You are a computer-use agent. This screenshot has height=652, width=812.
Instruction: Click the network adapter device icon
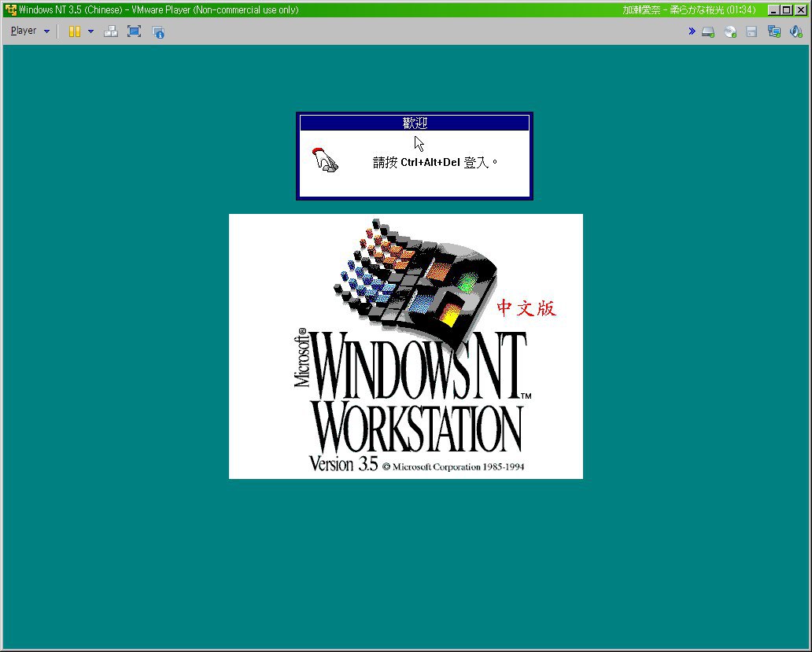773,32
